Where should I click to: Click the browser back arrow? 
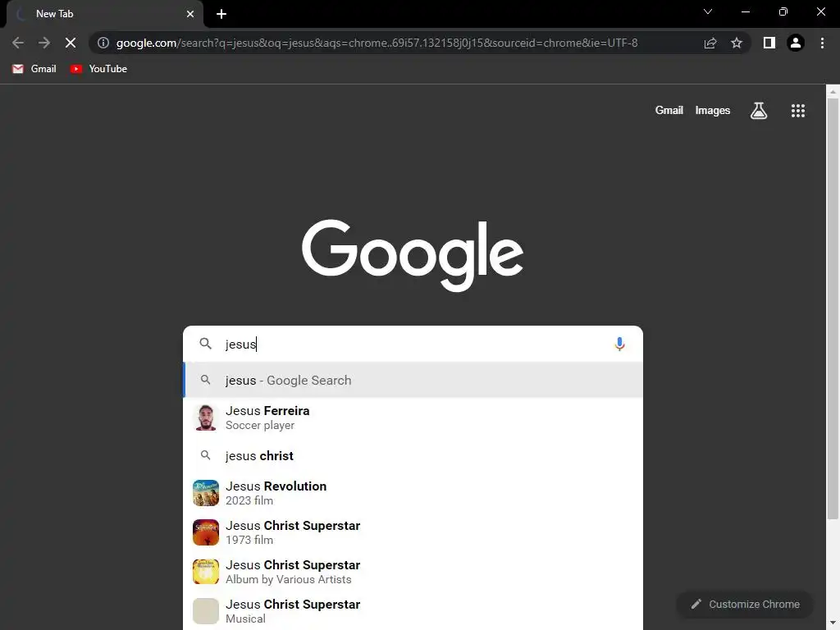[x=18, y=43]
